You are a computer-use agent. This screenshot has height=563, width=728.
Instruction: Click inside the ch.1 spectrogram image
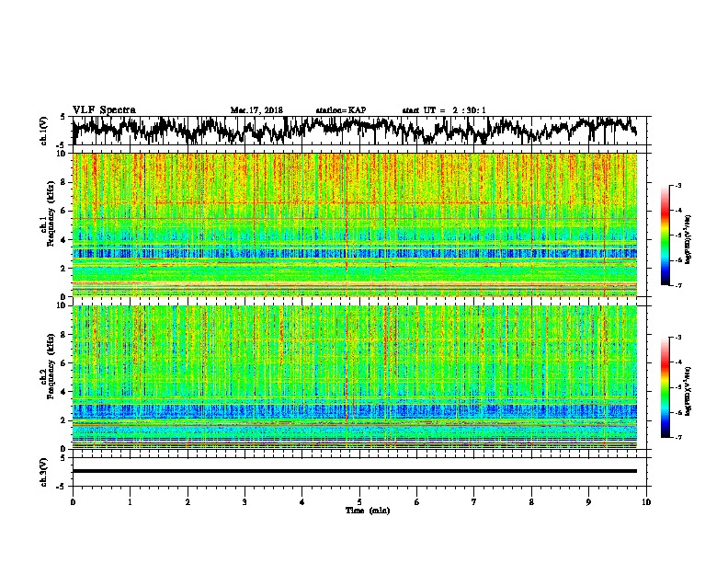(x=354, y=224)
